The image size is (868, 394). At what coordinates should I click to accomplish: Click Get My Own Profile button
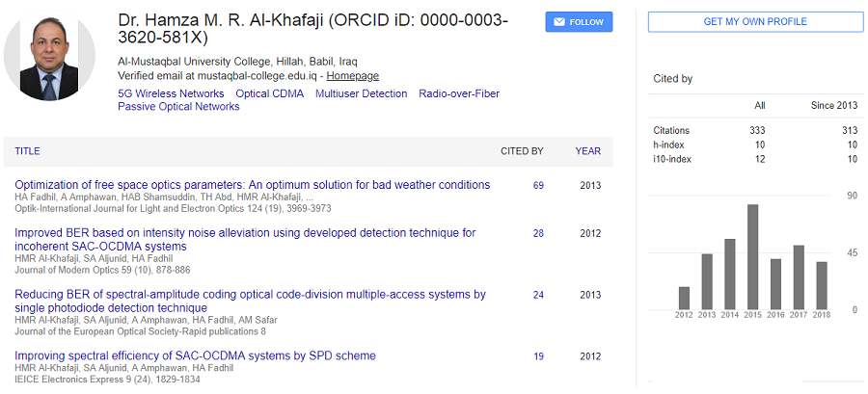755,22
